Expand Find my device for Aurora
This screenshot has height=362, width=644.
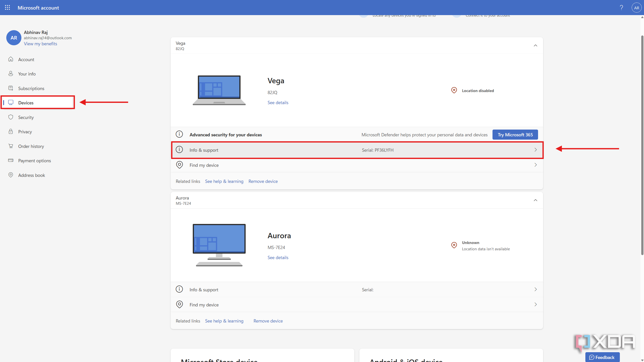point(357,305)
